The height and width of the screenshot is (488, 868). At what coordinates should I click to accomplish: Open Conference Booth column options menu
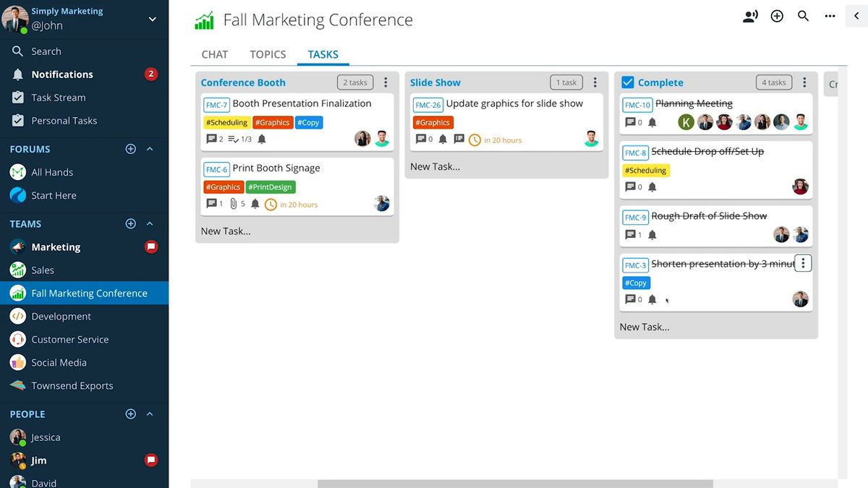pyautogui.click(x=386, y=82)
